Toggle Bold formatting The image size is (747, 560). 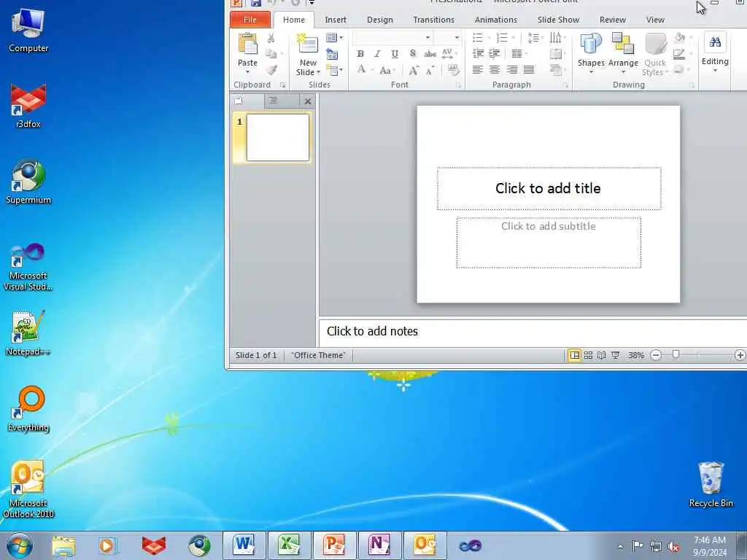[x=360, y=54]
